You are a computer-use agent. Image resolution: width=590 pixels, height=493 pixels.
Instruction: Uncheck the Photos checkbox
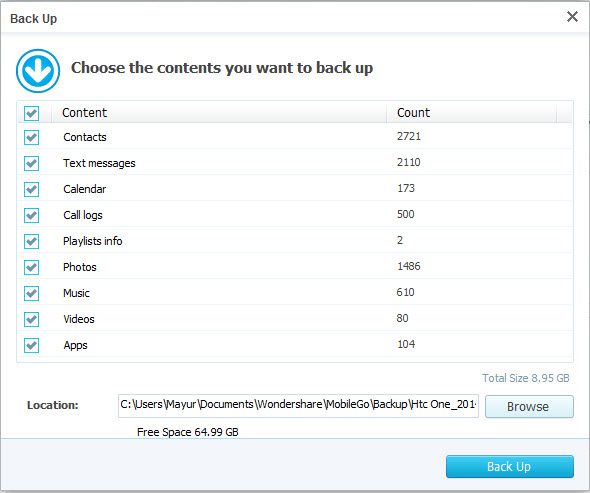pyautogui.click(x=31, y=267)
